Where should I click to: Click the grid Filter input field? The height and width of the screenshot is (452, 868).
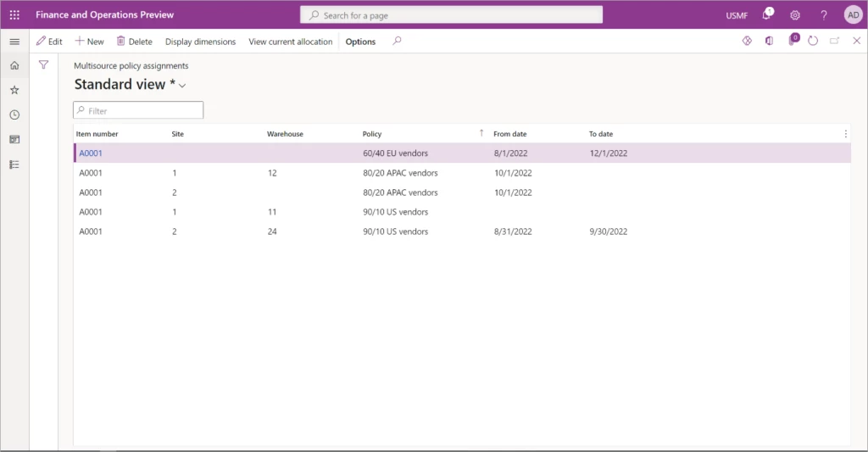click(x=138, y=110)
